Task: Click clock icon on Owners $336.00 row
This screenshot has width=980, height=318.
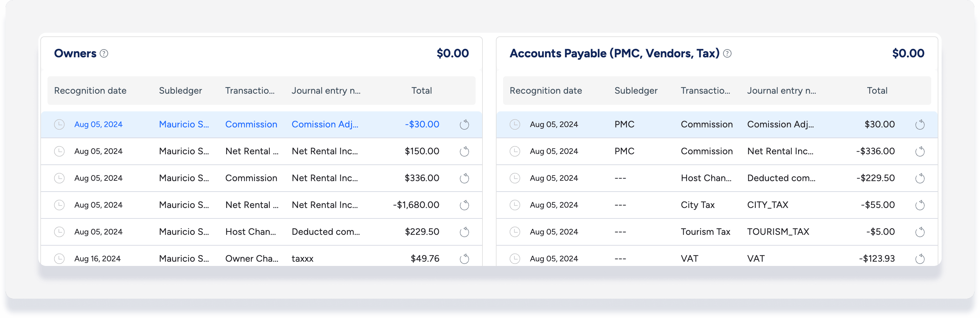Action: click(x=59, y=178)
